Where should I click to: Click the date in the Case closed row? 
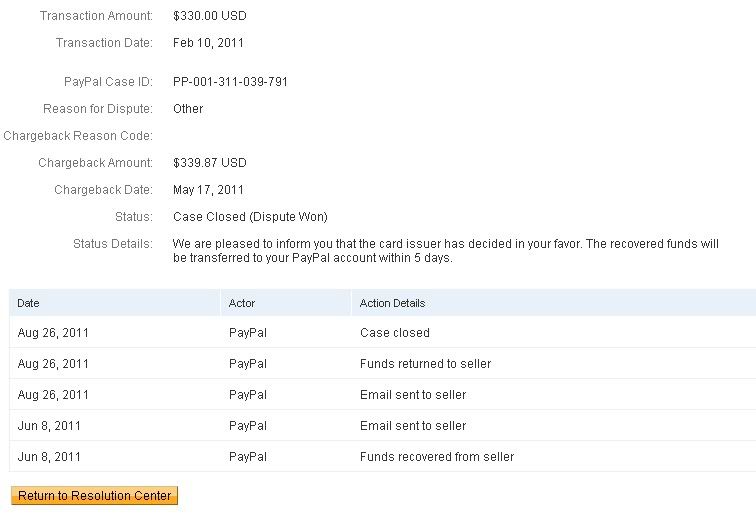pos(53,333)
